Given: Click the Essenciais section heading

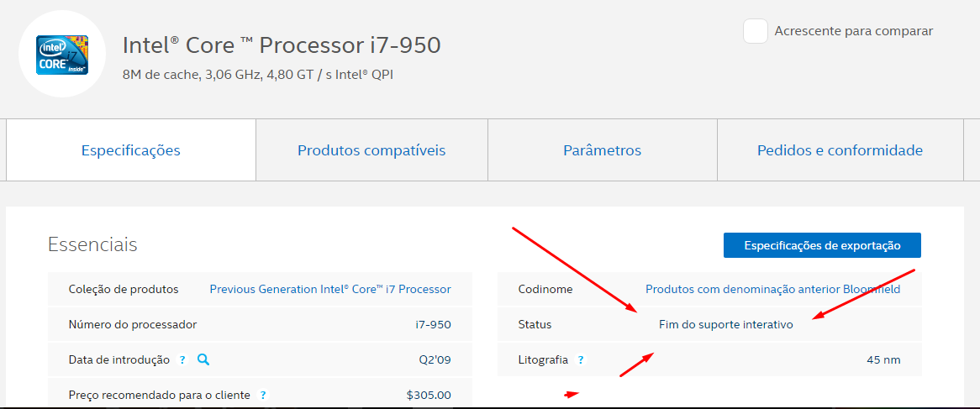Looking at the screenshot, I should 92,244.
